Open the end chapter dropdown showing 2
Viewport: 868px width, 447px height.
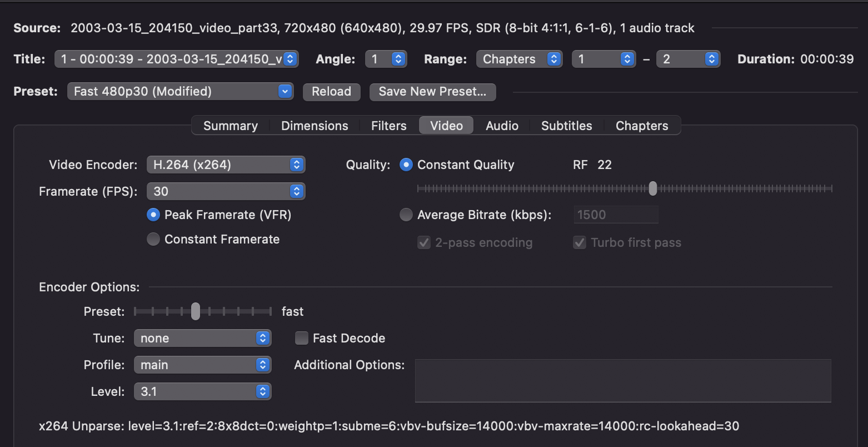688,59
